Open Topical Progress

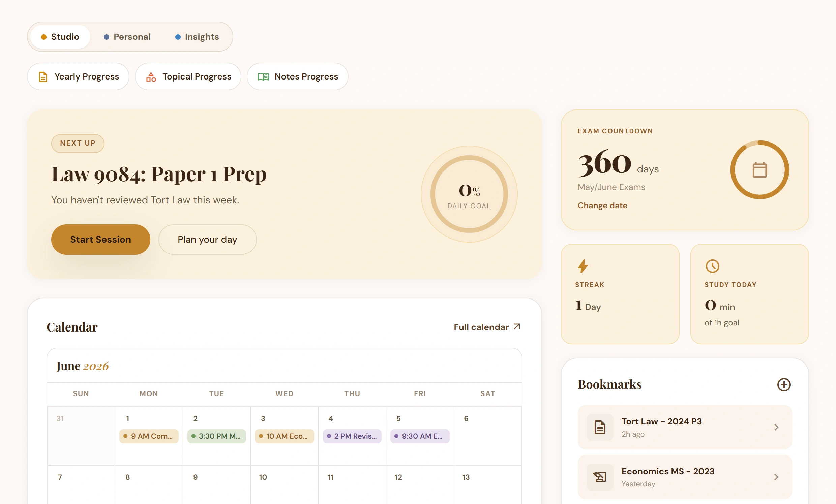[188, 77]
